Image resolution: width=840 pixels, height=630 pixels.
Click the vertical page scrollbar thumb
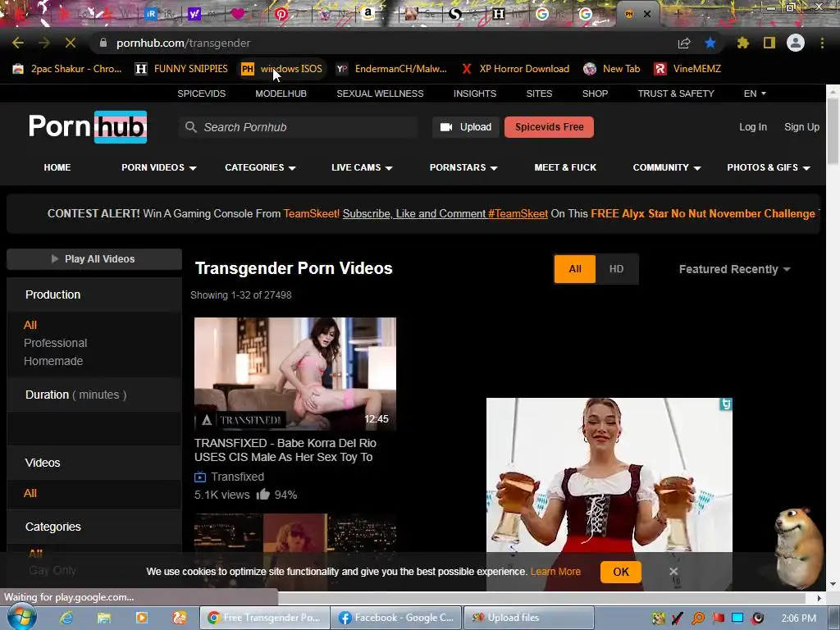833,131
